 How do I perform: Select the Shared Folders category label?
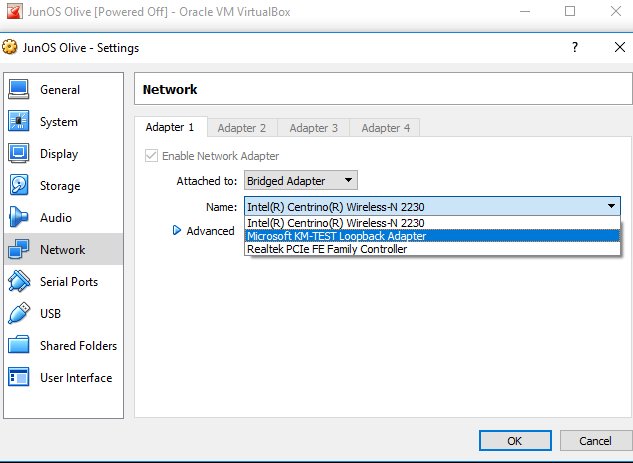pos(78,346)
